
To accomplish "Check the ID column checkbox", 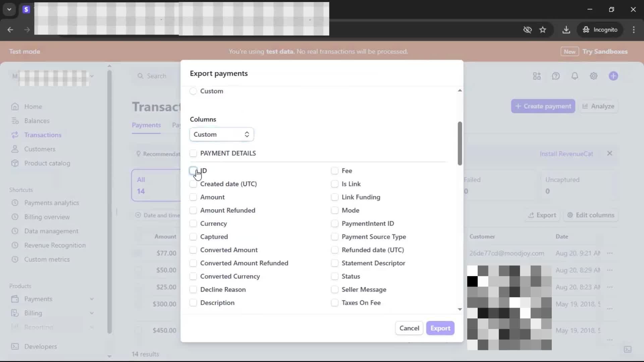I will (193, 171).
